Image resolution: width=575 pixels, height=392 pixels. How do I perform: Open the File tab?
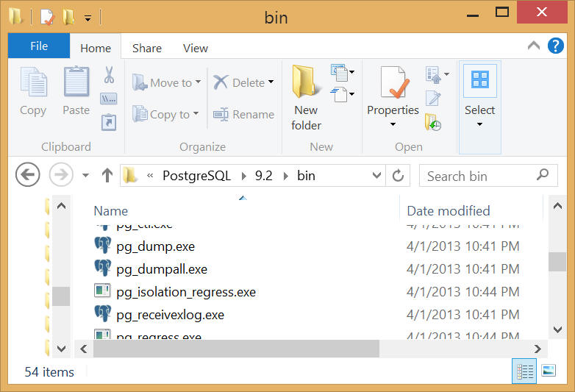(39, 46)
